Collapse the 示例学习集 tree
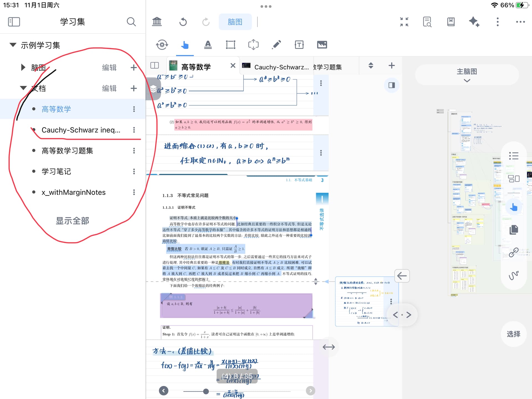 click(x=13, y=45)
